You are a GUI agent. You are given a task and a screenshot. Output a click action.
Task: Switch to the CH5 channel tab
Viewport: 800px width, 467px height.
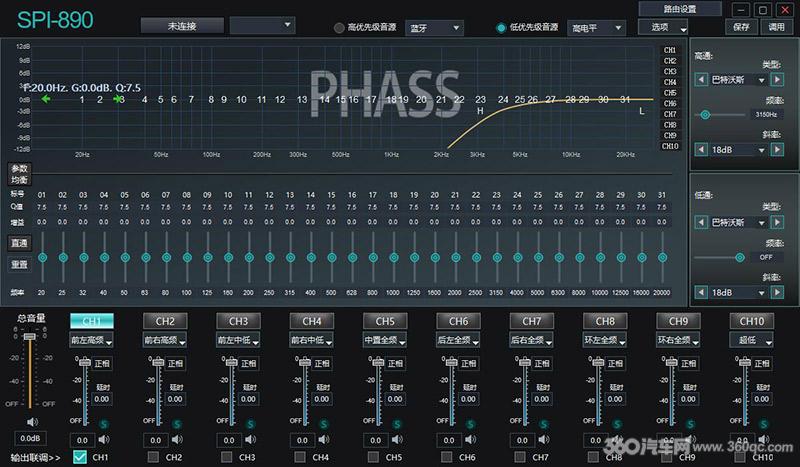(385, 321)
